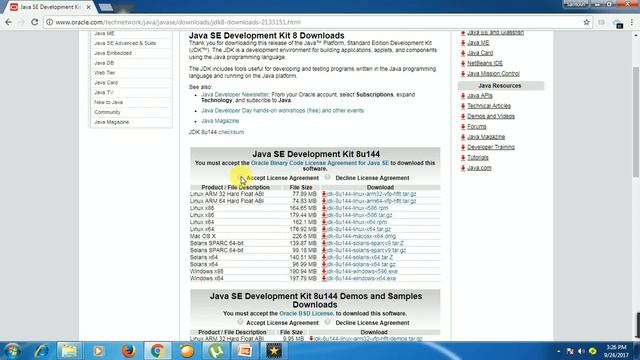Click the browser back arrow
Viewport: 640px width, 360px height.
click(8, 22)
